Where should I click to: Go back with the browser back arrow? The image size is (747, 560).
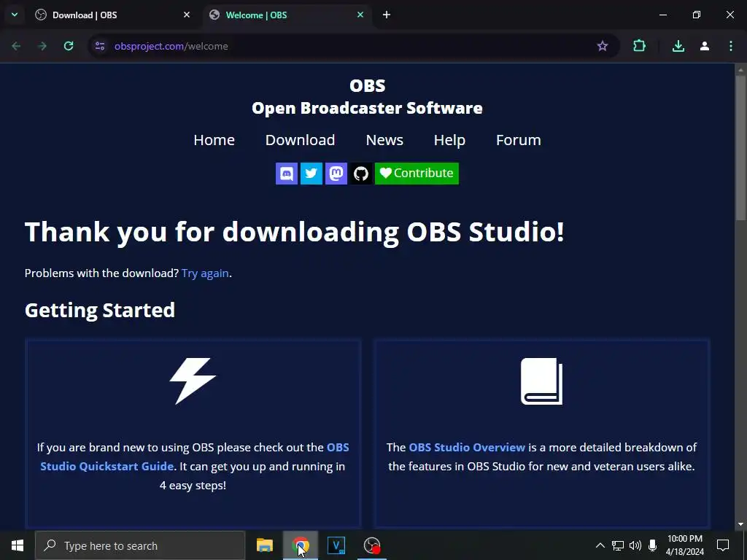(x=16, y=46)
